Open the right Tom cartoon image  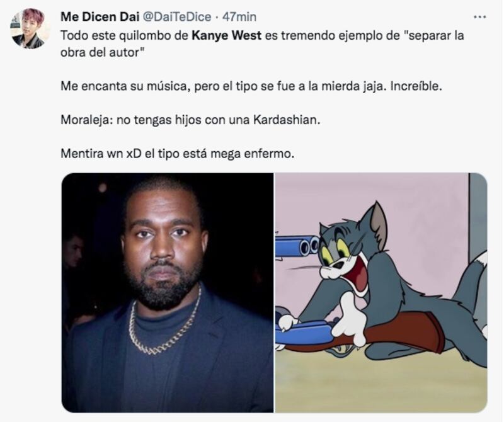[x=381, y=292]
